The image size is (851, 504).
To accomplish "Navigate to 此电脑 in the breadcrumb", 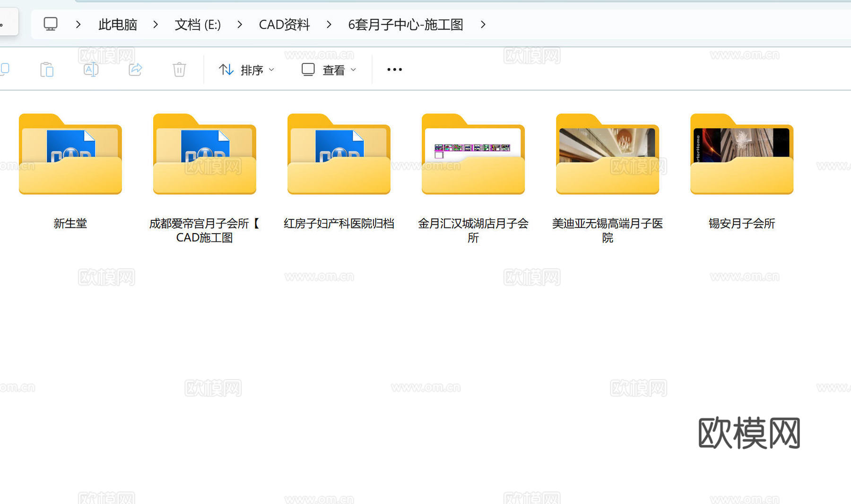I will coord(117,24).
